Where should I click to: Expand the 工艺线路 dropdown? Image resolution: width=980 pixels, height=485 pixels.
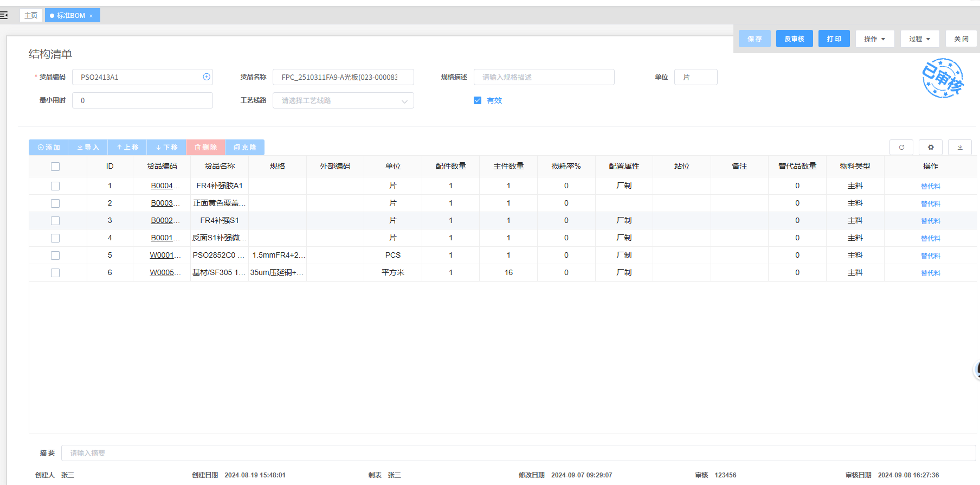tap(343, 101)
